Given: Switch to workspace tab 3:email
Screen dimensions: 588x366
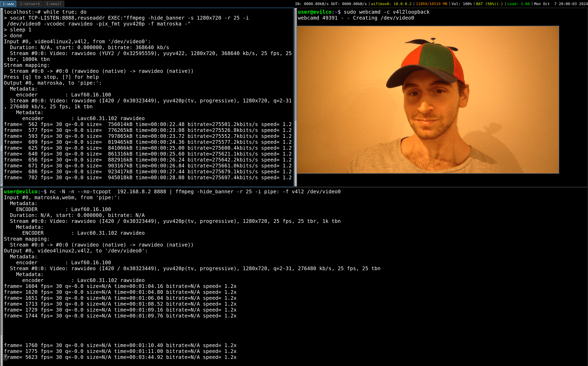Looking at the screenshot, I should (x=53, y=4).
